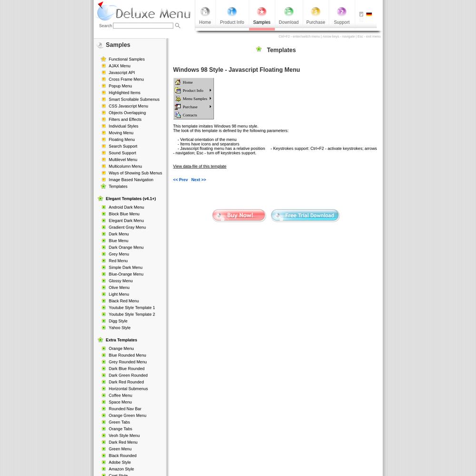476x476 pixels.
Task: Click the green star icon beside sidebar Templates
Action: tap(103, 186)
